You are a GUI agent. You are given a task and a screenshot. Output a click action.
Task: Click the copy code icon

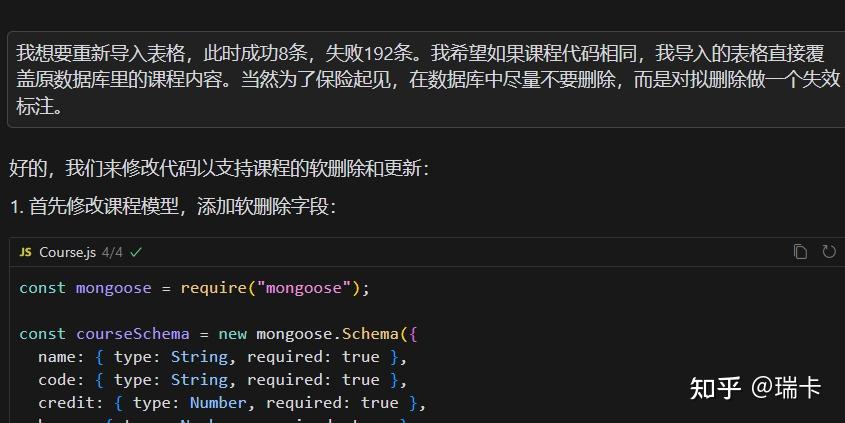click(800, 252)
